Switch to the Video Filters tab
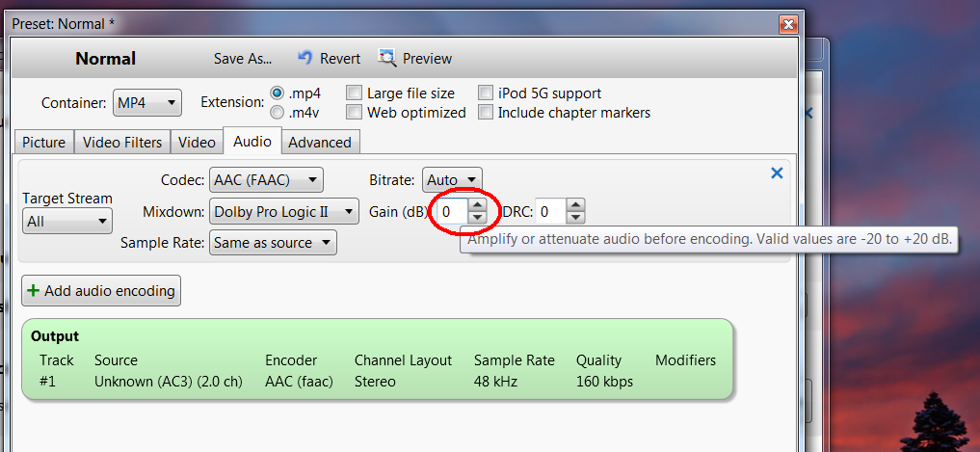The image size is (980, 452). coord(122,142)
